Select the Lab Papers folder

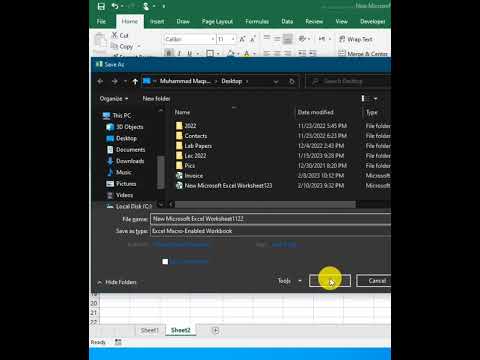click(194, 146)
